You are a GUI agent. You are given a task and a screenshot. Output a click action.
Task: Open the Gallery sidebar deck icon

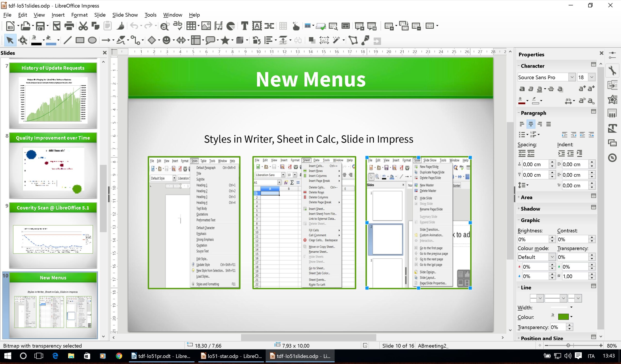pyautogui.click(x=612, y=143)
